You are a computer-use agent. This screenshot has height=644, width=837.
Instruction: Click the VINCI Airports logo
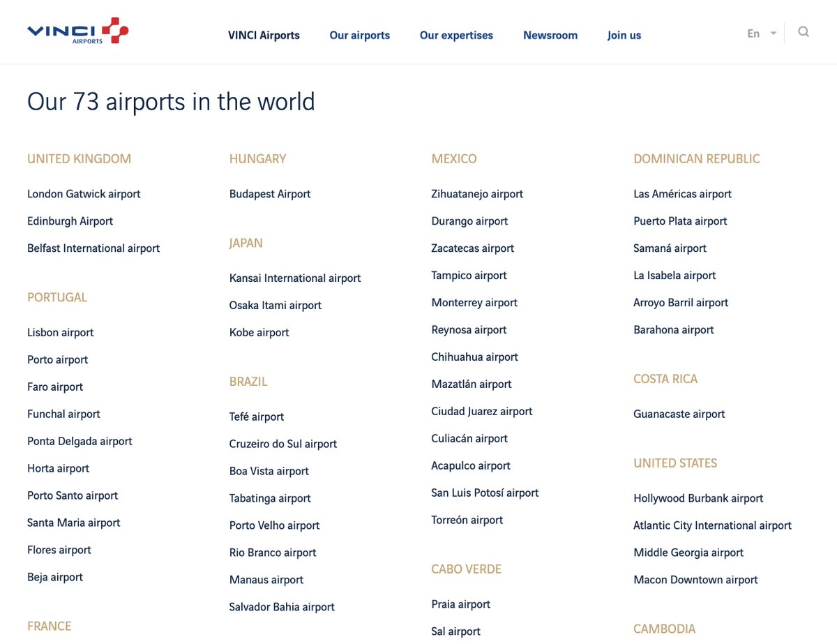pyautogui.click(x=78, y=31)
